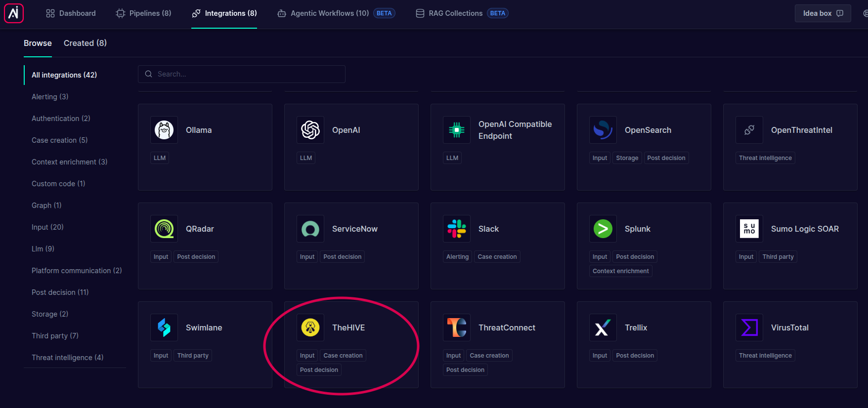The image size is (868, 408).
Task: Click Post decision tag on Trellix card
Action: (635, 356)
